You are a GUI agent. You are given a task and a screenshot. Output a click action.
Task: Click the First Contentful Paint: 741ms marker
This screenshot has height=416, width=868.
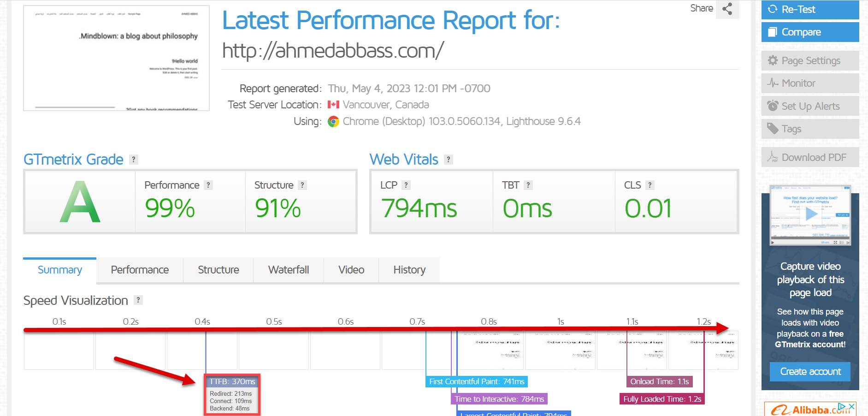477,381
